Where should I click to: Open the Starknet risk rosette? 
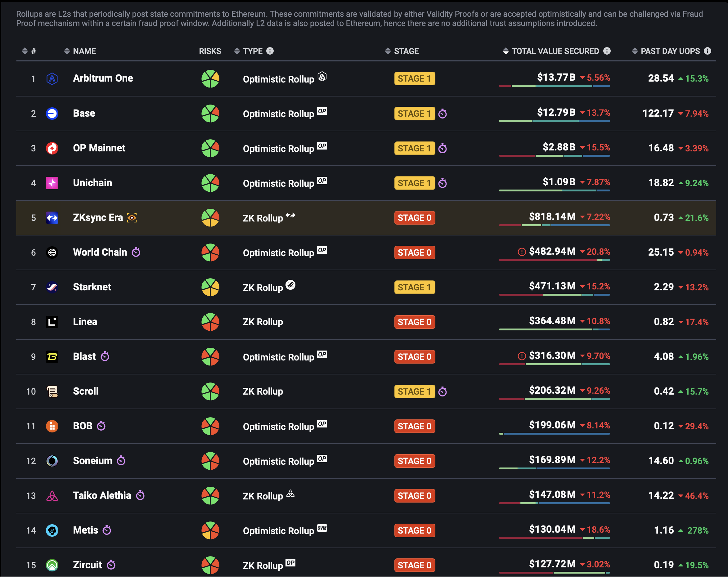click(210, 287)
